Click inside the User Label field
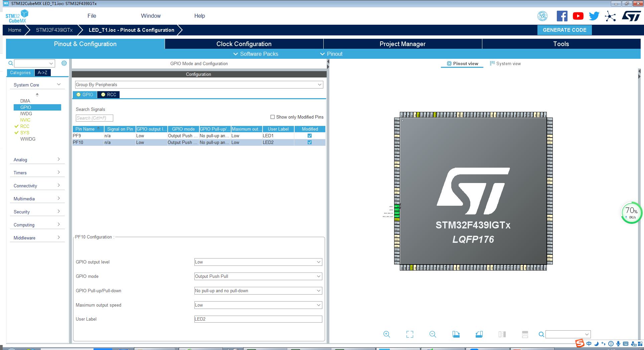 (x=258, y=319)
